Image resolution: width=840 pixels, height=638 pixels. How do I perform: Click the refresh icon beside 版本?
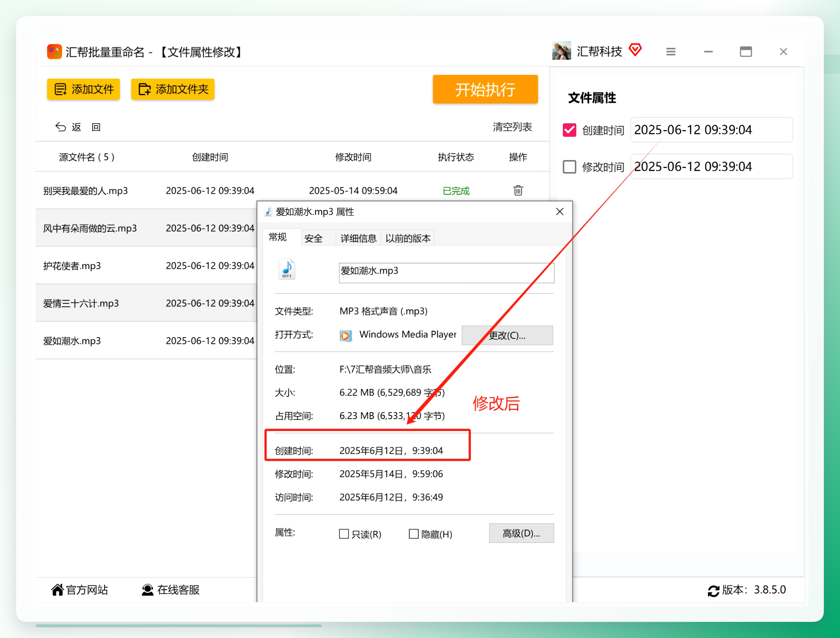point(713,591)
